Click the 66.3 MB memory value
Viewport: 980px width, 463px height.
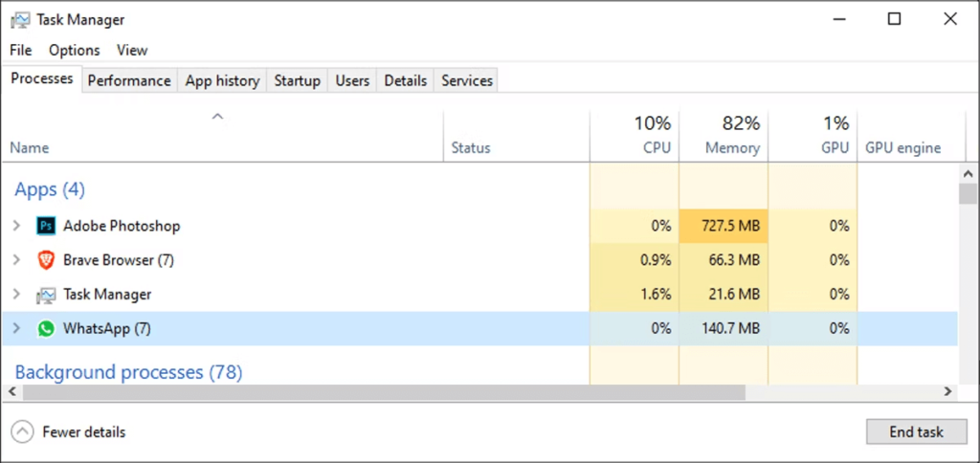732,260
